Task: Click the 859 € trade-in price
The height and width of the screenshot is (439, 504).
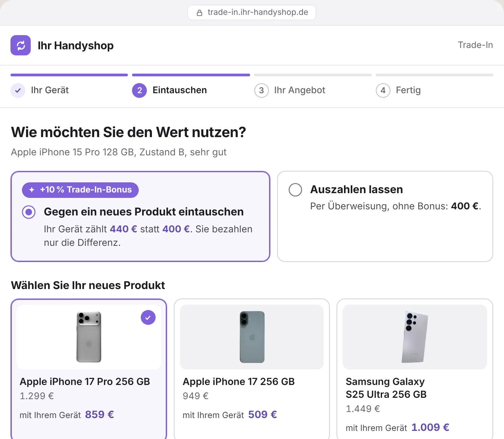Action: pos(100,415)
